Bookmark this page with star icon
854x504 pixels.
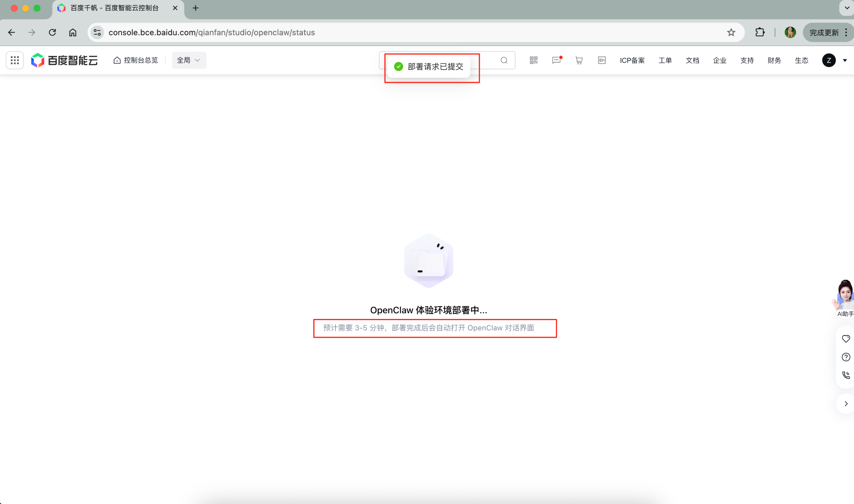[731, 33]
